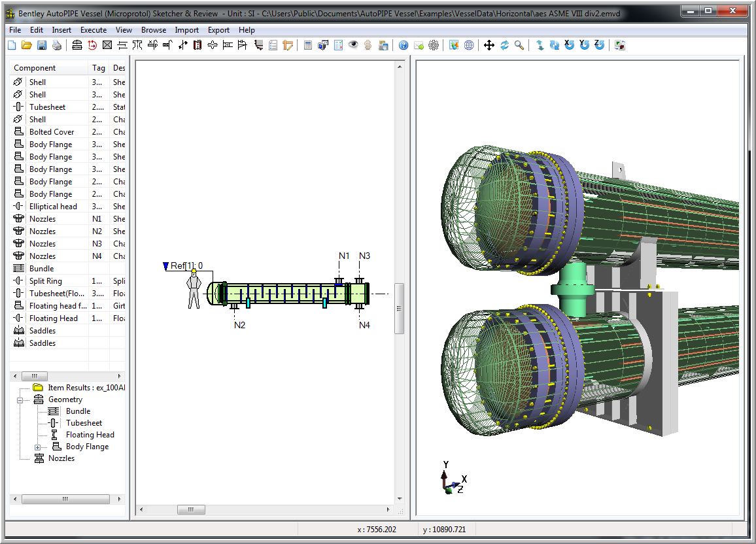Image resolution: width=756 pixels, height=544 pixels.
Task: Click the eye preview icon
Action: [x=353, y=45]
